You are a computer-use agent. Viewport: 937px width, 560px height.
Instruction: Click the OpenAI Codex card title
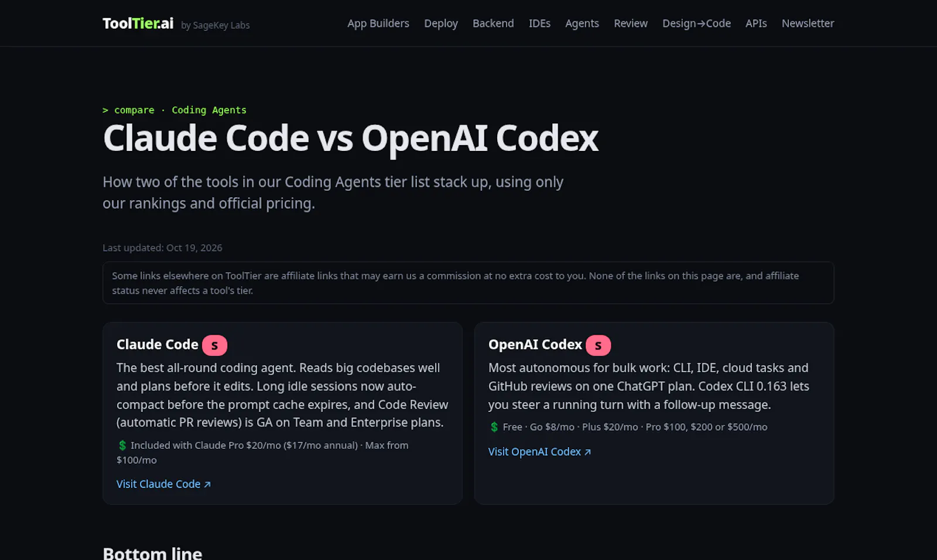(x=535, y=345)
